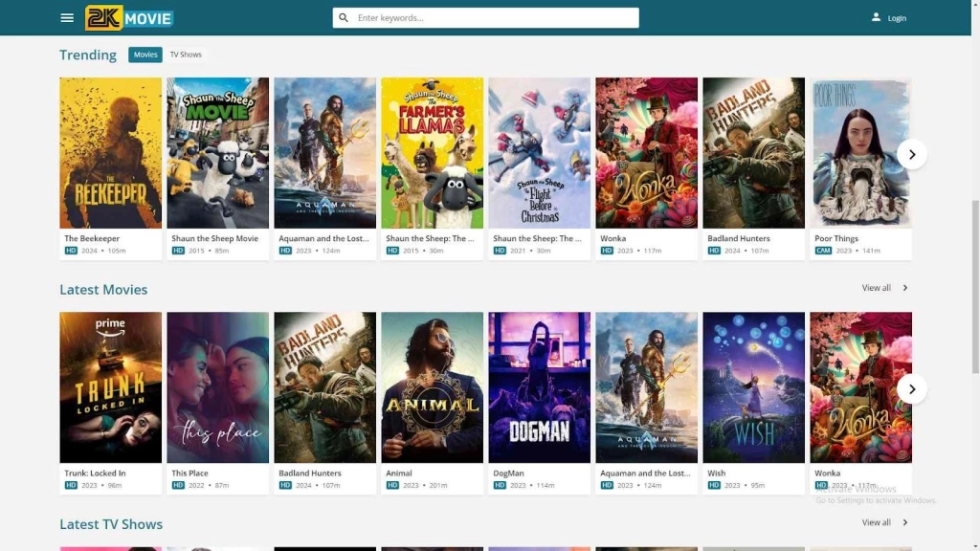Viewport: 980px width, 551px height.
Task: Open the Wonka poster in Latest Movies
Action: [860, 387]
